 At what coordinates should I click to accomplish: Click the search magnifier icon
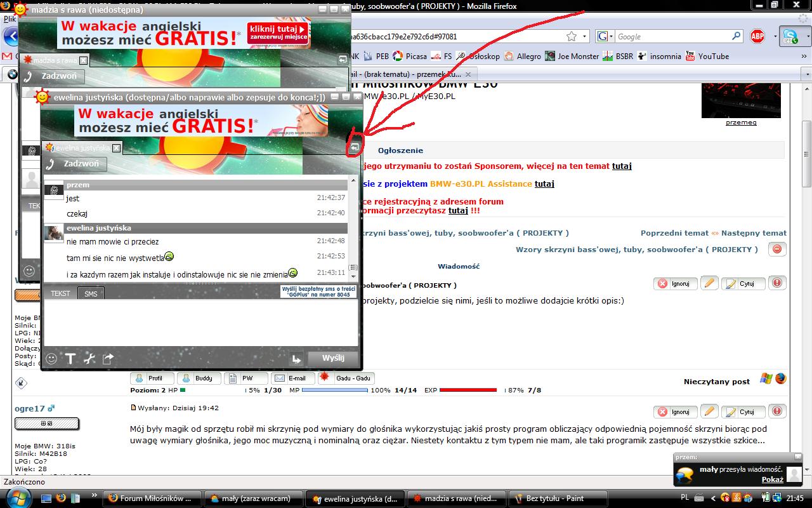[737, 37]
